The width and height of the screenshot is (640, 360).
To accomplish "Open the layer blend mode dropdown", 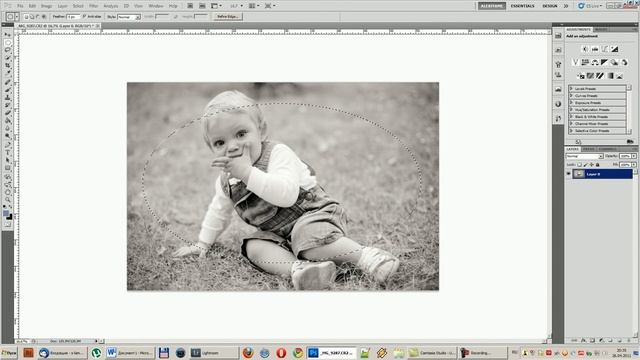I will [584, 156].
